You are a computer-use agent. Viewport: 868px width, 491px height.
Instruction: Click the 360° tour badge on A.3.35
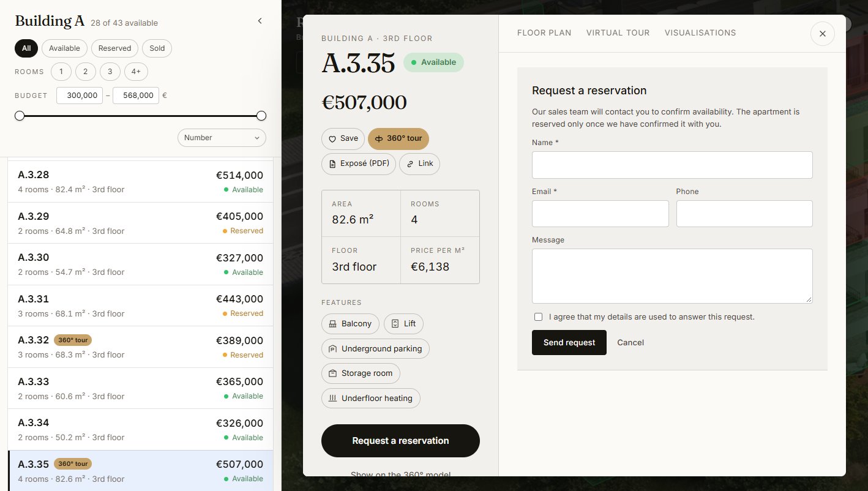click(73, 463)
